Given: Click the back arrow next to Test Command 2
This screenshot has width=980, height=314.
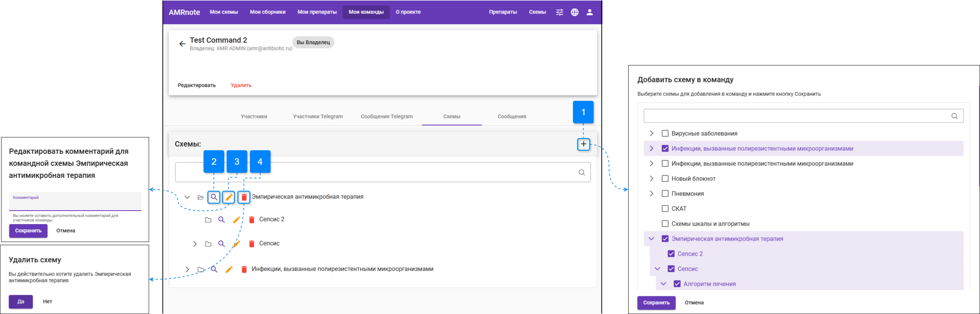Looking at the screenshot, I should coord(182,44).
